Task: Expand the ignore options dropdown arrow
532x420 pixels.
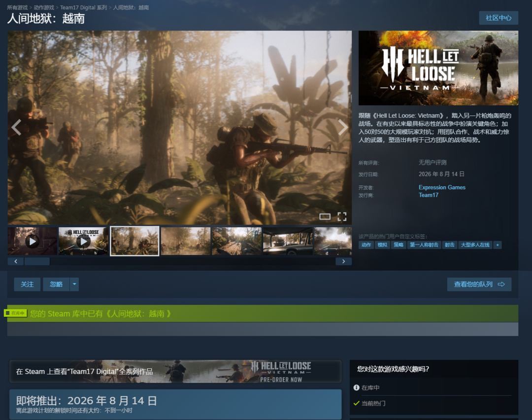Action: [74, 284]
